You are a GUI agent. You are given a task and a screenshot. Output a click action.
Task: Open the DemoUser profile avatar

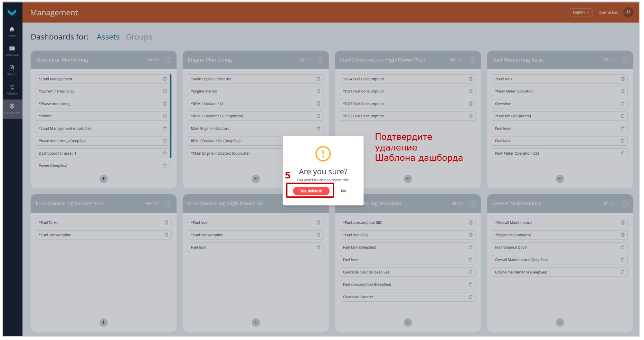click(628, 12)
